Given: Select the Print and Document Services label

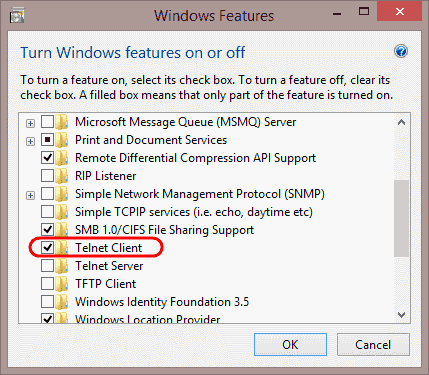Looking at the screenshot, I should pyautogui.click(x=151, y=140).
